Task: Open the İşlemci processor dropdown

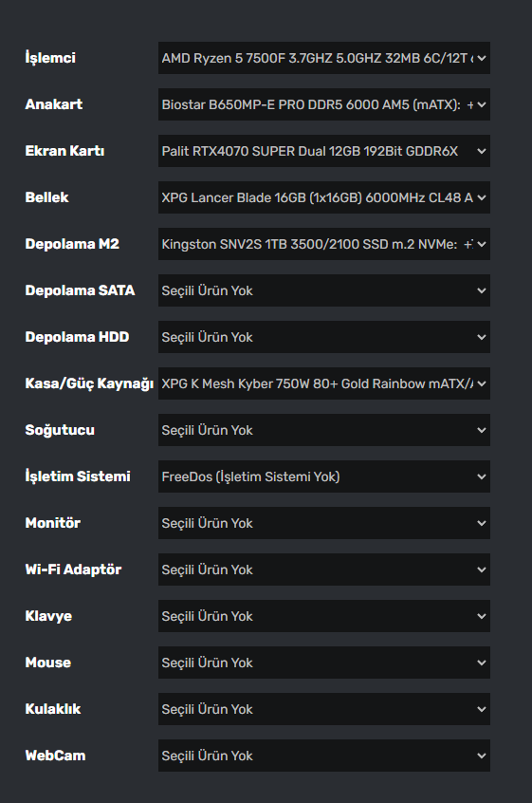Action: pyautogui.click(x=323, y=58)
